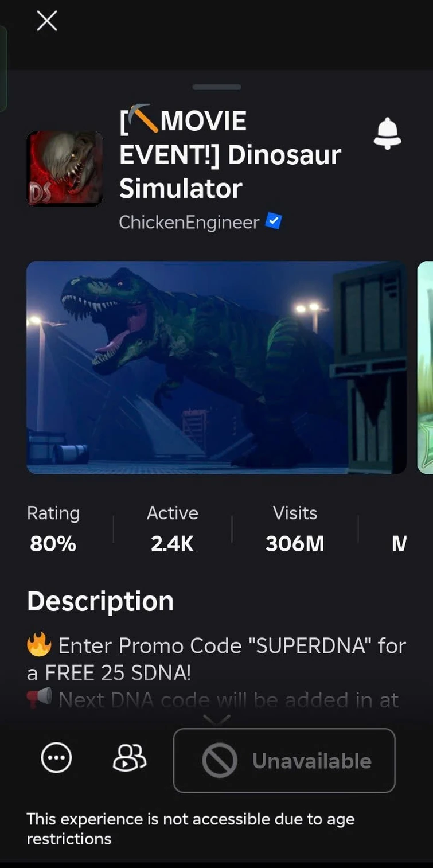Click the age restrictions notice text

[x=190, y=829]
